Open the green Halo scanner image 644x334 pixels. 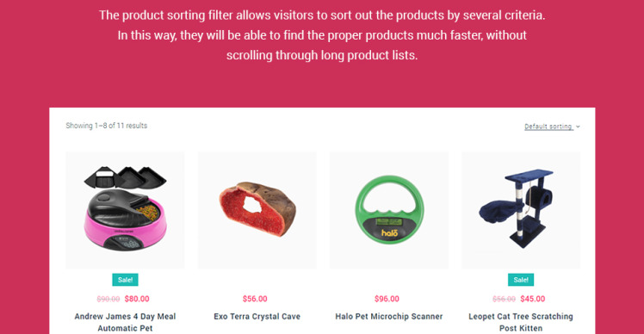click(x=389, y=210)
